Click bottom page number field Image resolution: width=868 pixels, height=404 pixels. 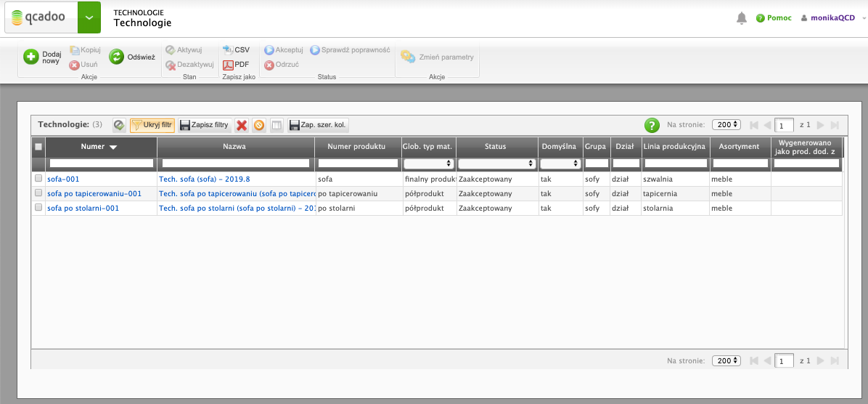click(785, 361)
